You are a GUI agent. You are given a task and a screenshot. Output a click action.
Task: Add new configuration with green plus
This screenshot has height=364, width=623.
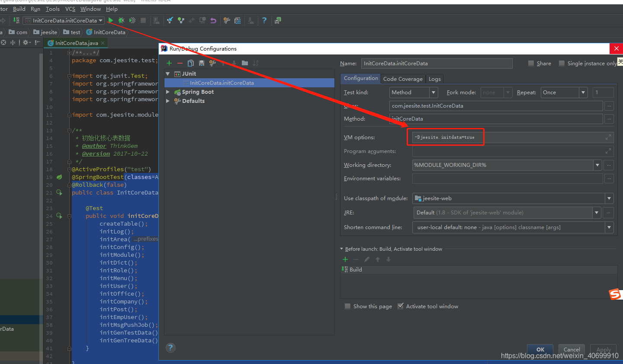[x=169, y=63]
